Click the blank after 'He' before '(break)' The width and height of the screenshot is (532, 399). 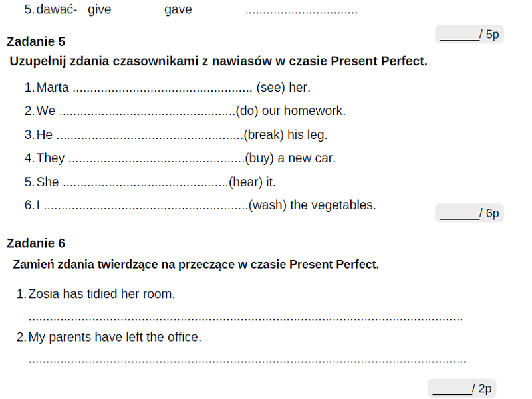pyautogui.click(x=150, y=136)
